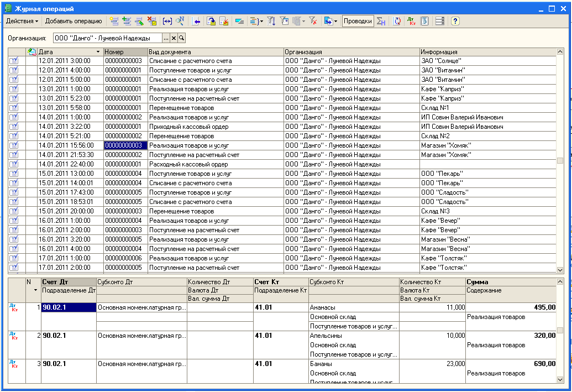Click the add new document icon
The height and width of the screenshot is (392, 572).
(114, 21)
